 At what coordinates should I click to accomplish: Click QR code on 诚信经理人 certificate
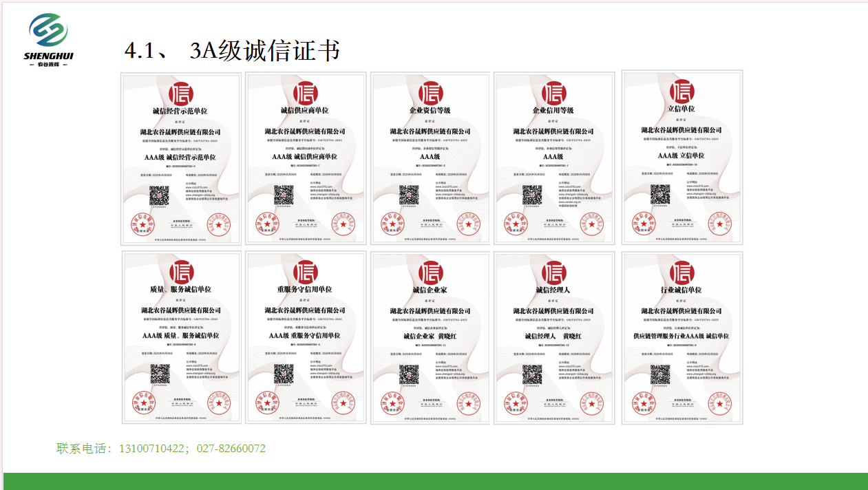coord(531,374)
